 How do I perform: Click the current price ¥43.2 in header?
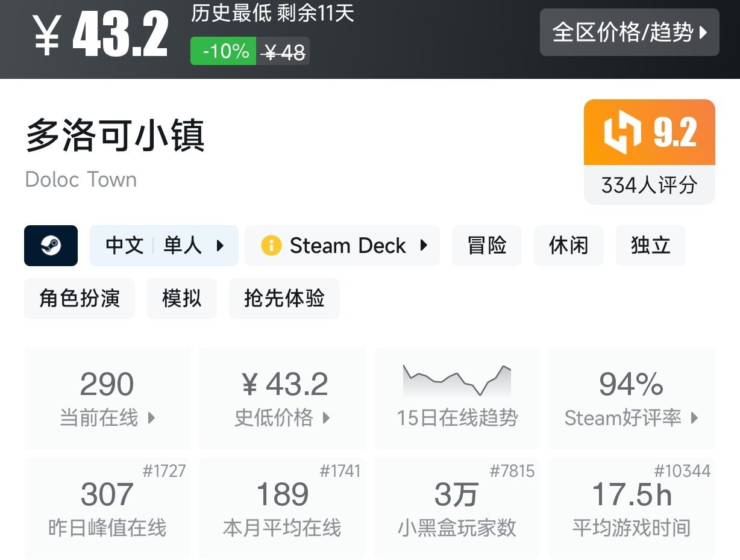point(100,35)
